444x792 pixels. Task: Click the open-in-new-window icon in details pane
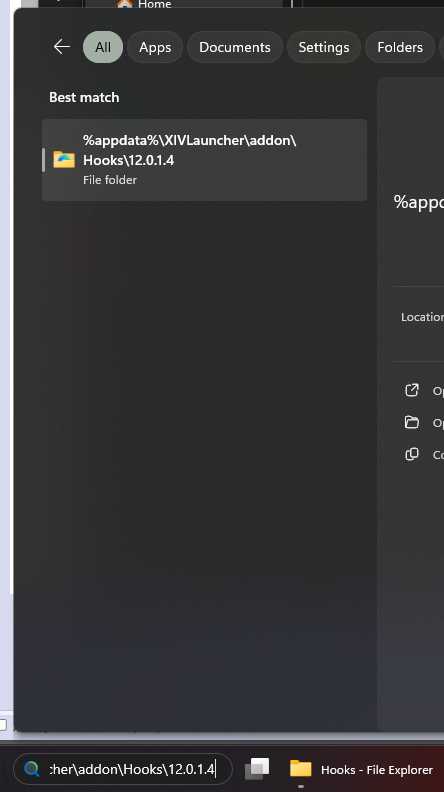click(x=412, y=390)
